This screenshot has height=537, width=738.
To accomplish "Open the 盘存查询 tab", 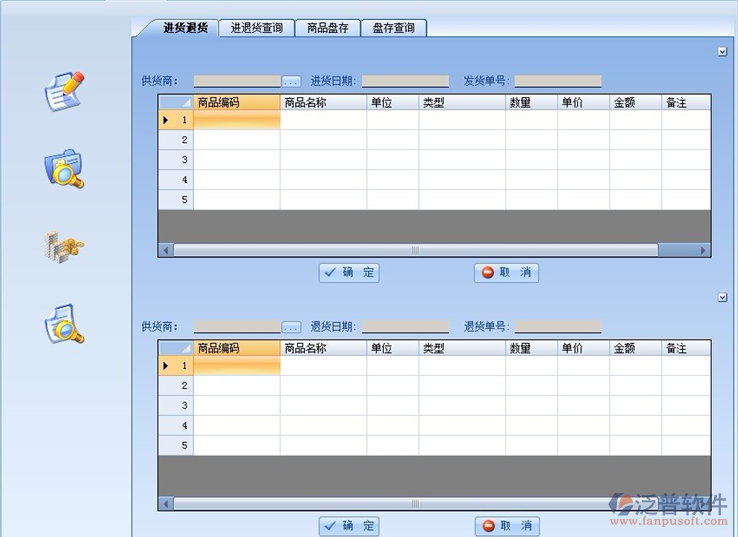I will [394, 28].
